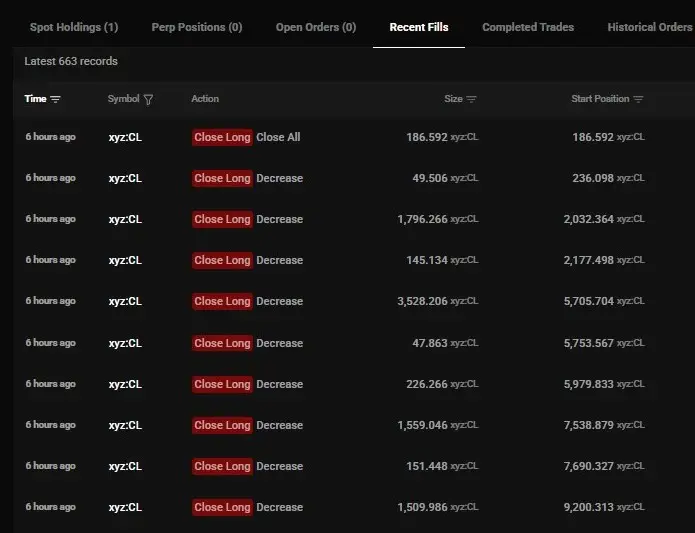
Task: Click the Latest 663 records label
Action: [x=71, y=61]
